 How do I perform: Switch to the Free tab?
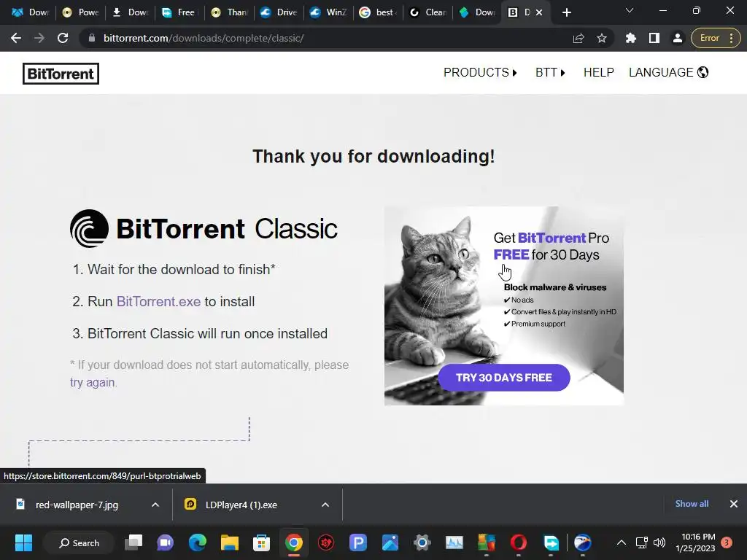point(180,12)
